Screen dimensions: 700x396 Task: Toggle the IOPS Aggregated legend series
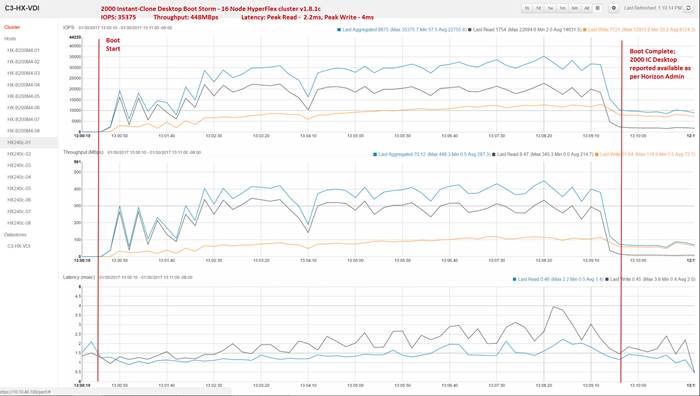coord(402,29)
